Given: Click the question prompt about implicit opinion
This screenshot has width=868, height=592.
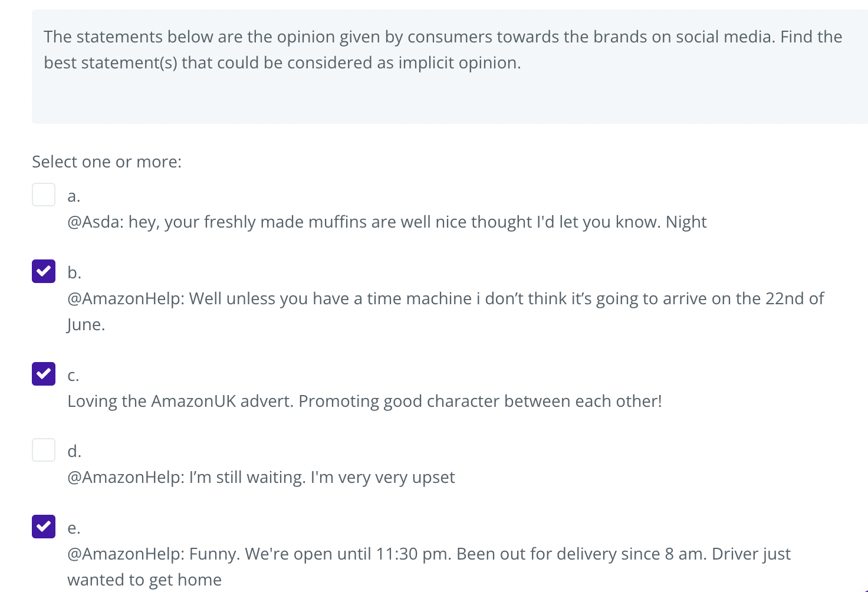Looking at the screenshot, I should click(x=442, y=50).
